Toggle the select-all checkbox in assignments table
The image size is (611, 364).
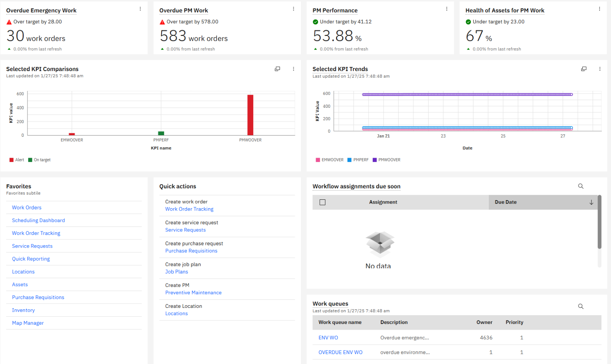(x=322, y=202)
